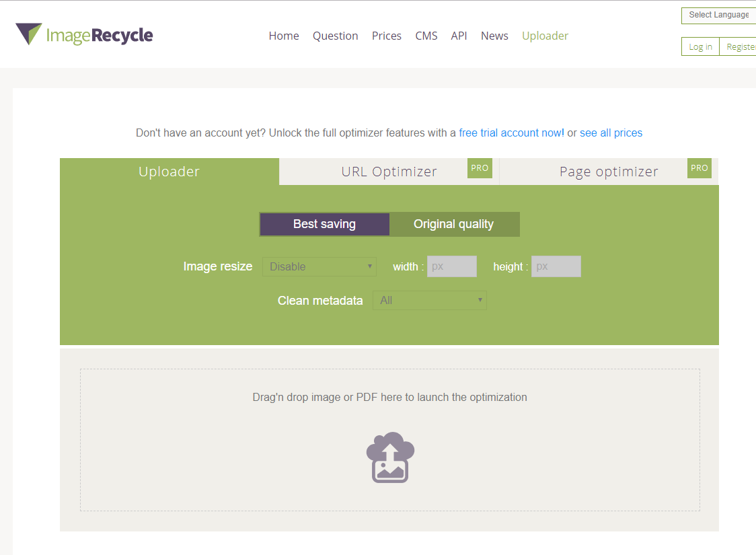This screenshot has height=555, width=756.
Task: Click the PRO badge on Page optimizer
Action: 699,168
